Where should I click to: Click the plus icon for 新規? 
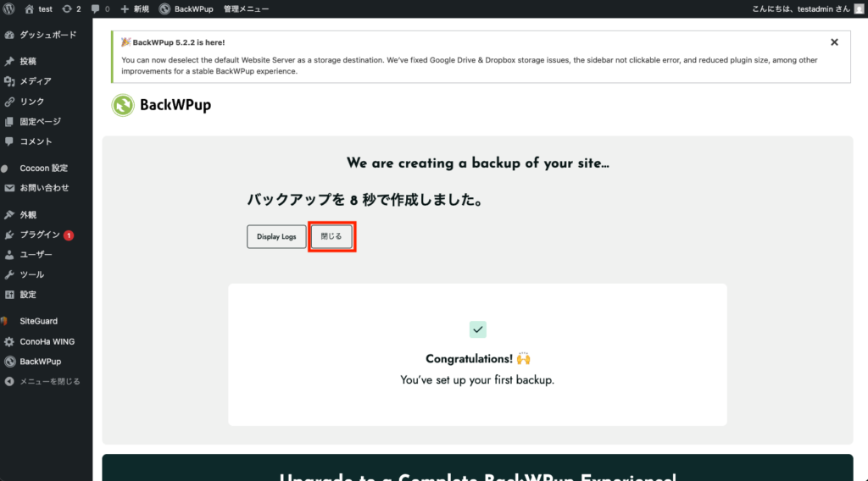point(125,8)
